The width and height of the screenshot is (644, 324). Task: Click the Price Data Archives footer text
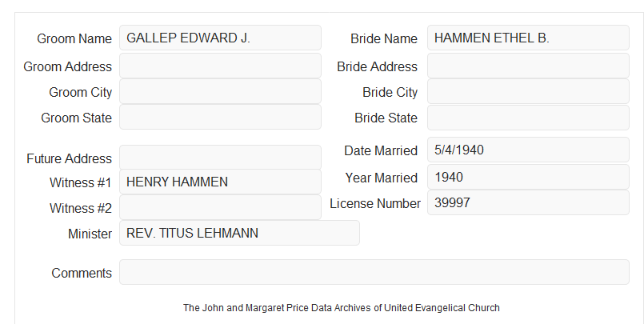(342, 308)
